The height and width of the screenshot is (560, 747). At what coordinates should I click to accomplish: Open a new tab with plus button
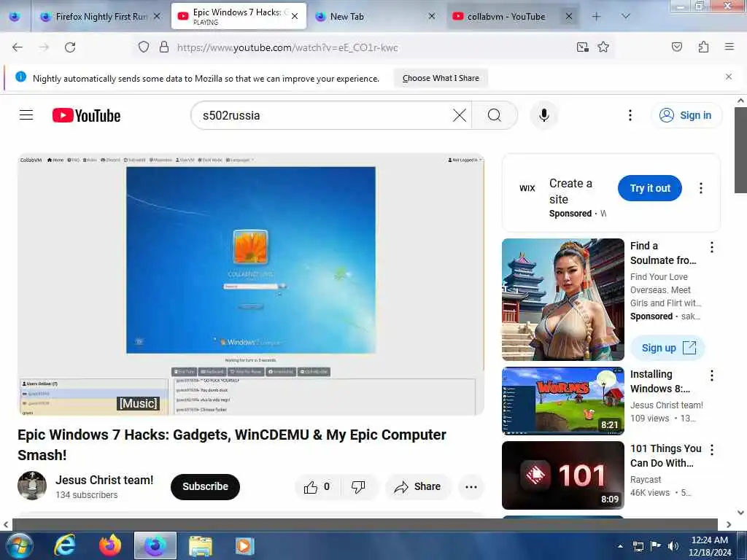click(x=596, y=16)
